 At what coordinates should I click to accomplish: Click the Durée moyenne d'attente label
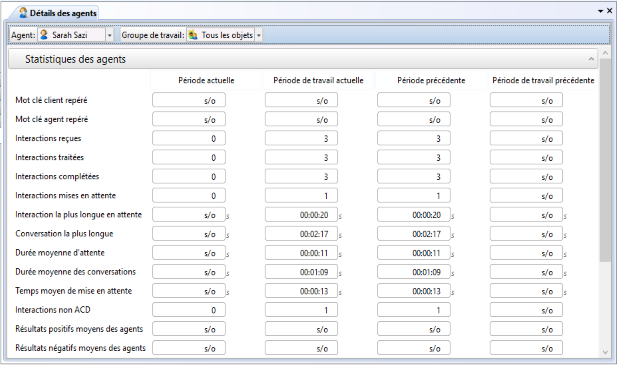tap(60, 253)
